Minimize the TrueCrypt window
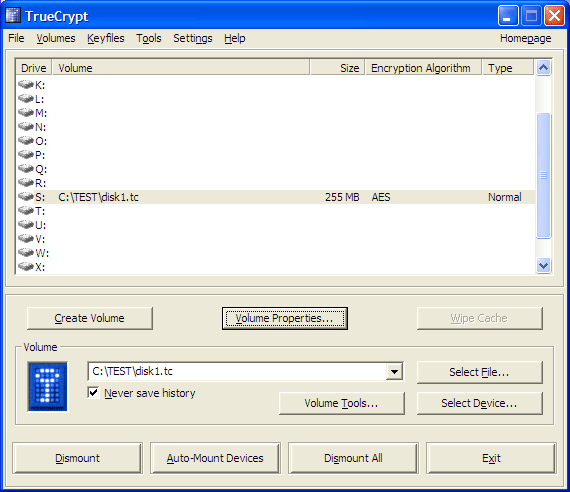The height and width of the screenshot is (492, 570). click(x=508, y=16)
